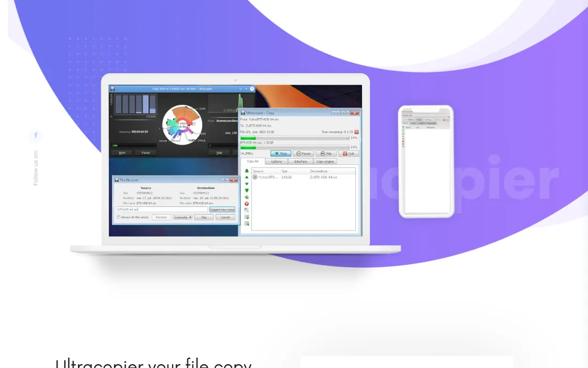Click the magnifier search icon in copy list
The height and width of the screenshot is (368, 588).
(247, 210)
